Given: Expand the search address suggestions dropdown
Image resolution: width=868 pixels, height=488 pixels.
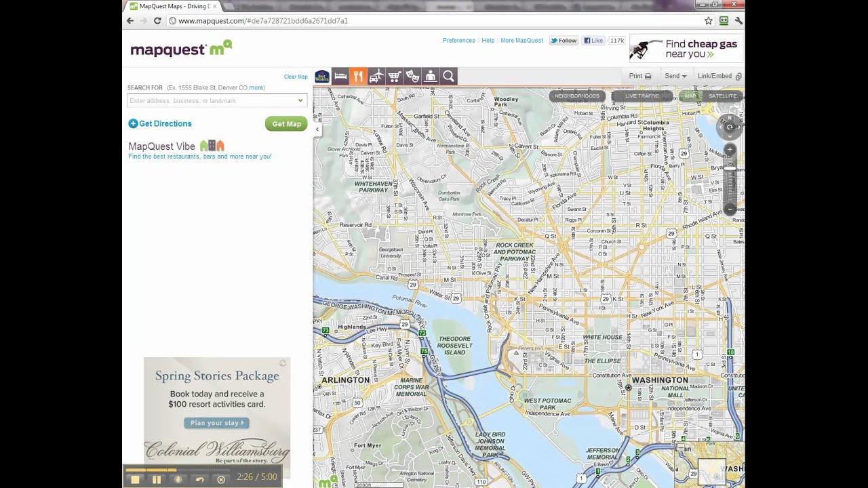Looking at the screenshot, I should coord(300,101).
